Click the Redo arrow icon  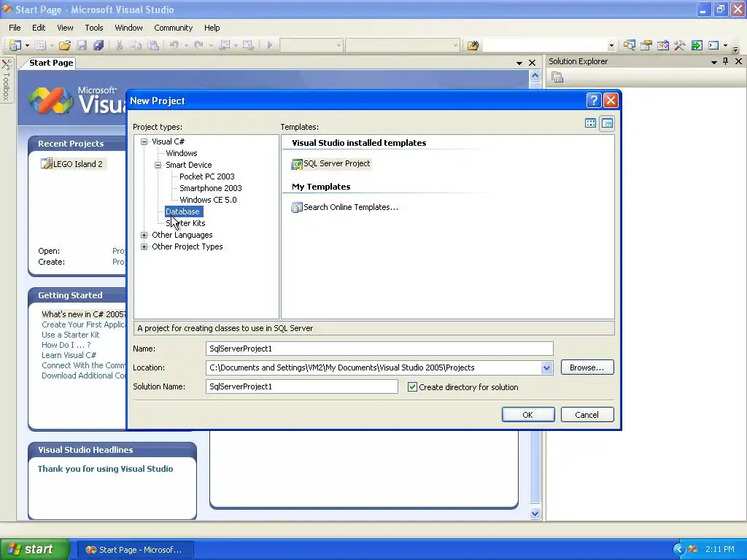click(198, 45)
